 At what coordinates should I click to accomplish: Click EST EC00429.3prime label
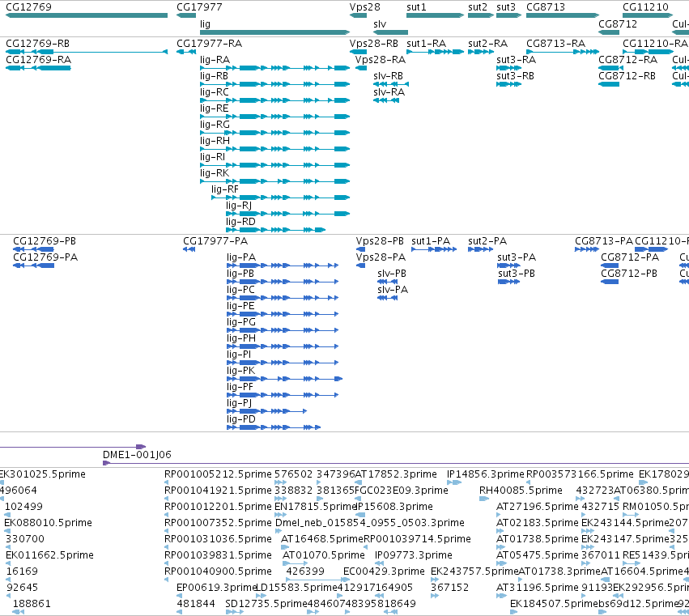click(x=384, y=571)
